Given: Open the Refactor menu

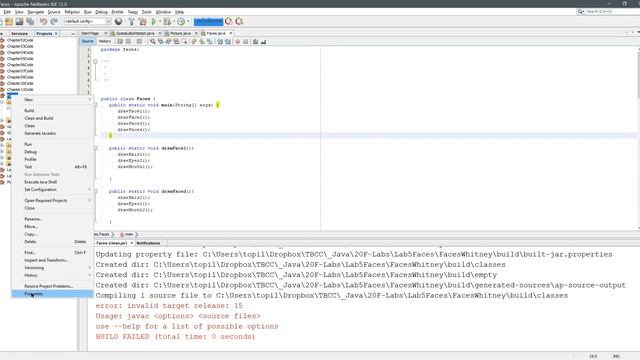Looking at the screenshot, I should click(72, 12).
